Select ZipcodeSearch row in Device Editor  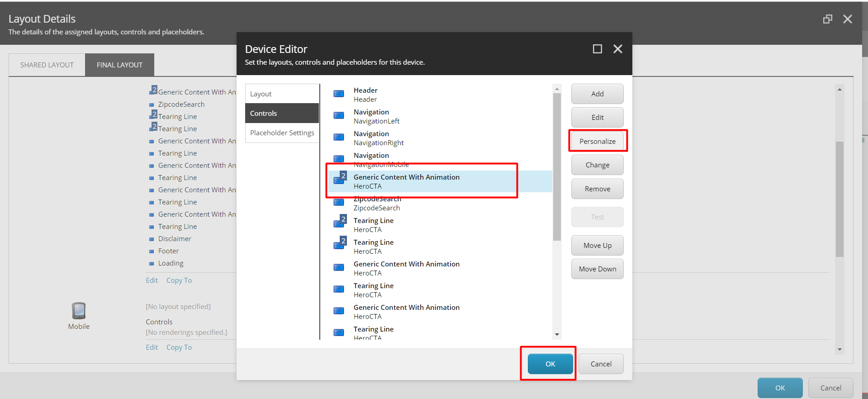click(x=440, y=203)
